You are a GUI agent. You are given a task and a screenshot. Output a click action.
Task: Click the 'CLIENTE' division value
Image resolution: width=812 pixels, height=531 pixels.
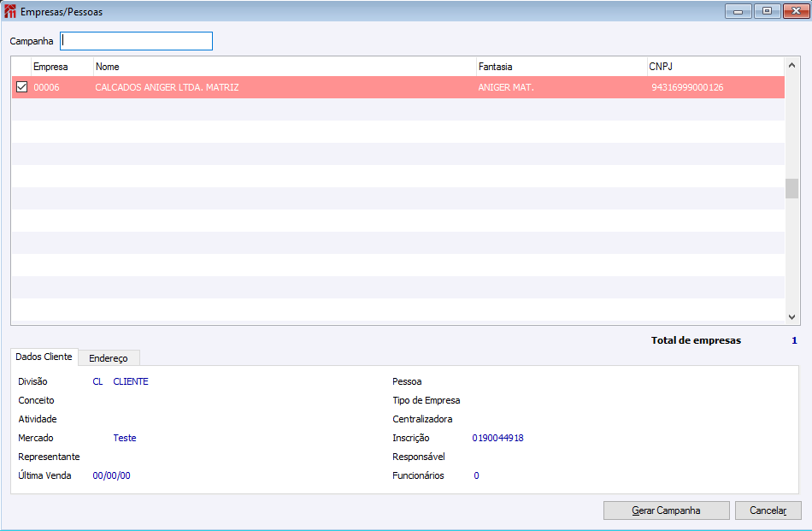(x=131, y=381)
